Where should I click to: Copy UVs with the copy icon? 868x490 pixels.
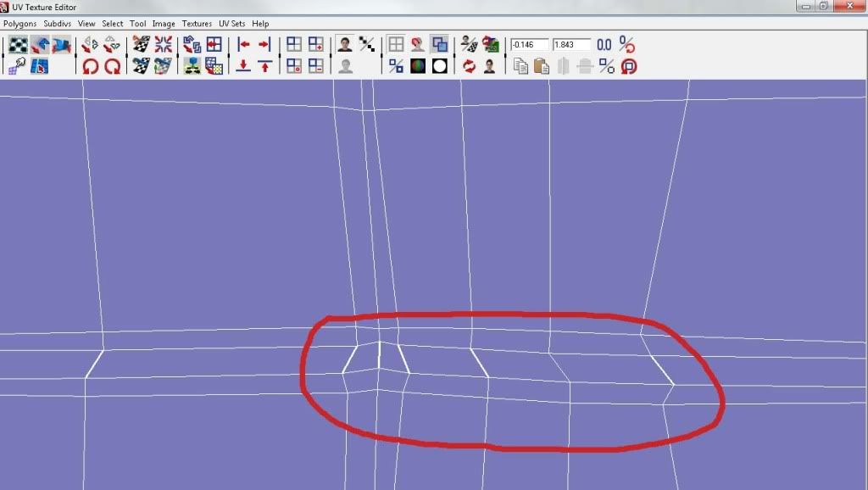point(520,66)
